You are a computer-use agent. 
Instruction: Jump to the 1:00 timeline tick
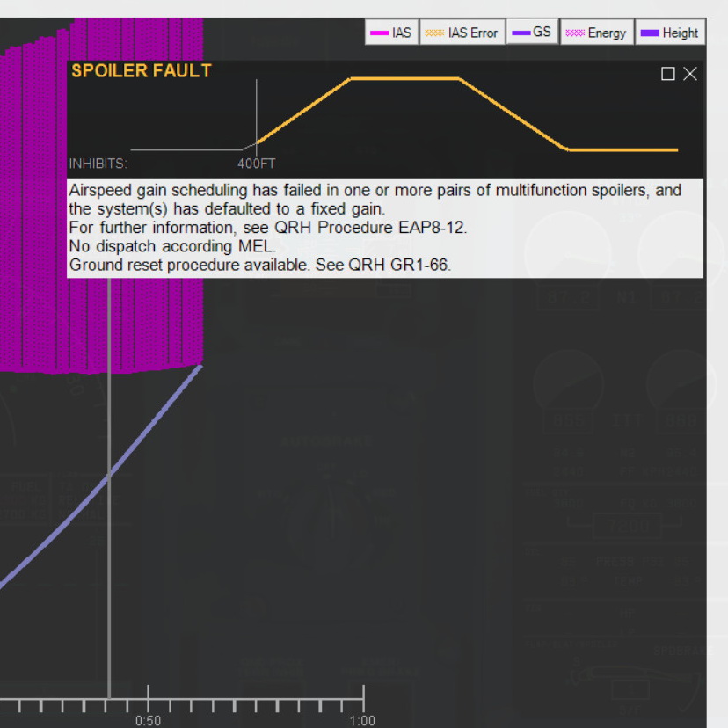point(362,720)
